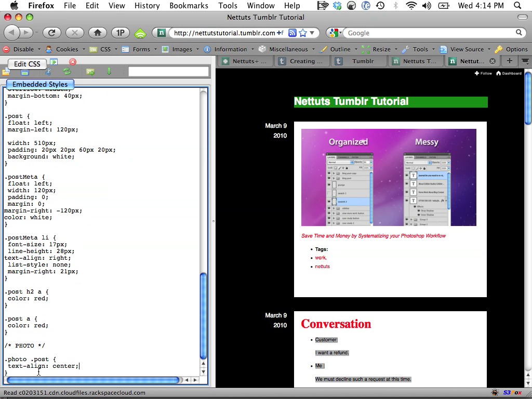532x399 pixels.
Task: Click the Edit CSS search input field
Action: pyautogui.click(x=168, y=71)
